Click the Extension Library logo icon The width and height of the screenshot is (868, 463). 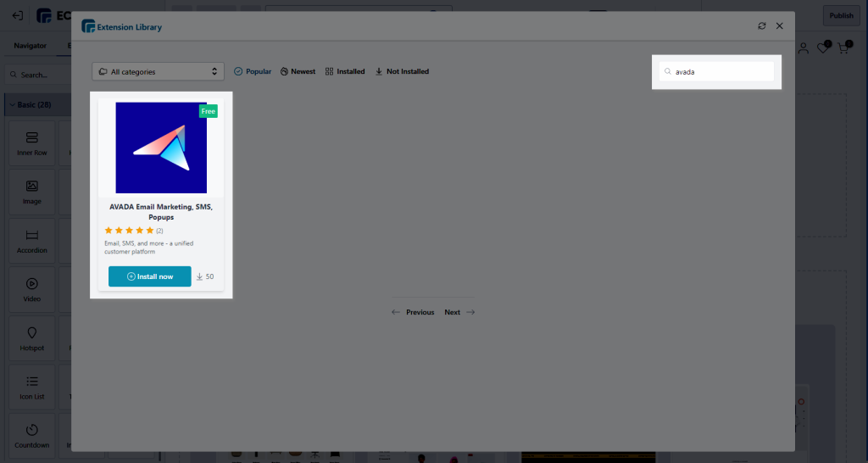88,26
